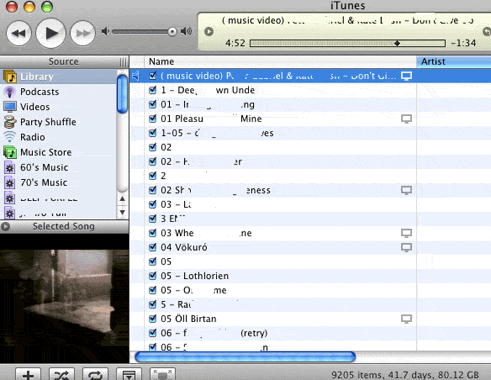Click the Radio antenna icon
The width and height of the screenshot is (491, 380).
click(x=10, y=137)
